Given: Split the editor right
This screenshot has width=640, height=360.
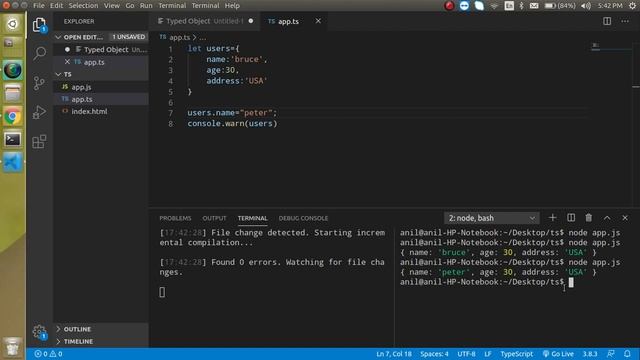Looking at the screenshot, I should [607, 21].
